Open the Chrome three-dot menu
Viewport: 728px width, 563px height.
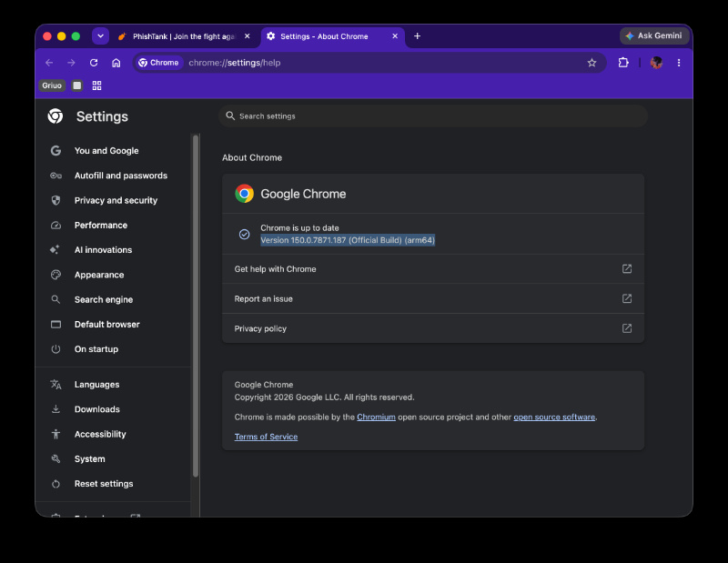point(679,63)
